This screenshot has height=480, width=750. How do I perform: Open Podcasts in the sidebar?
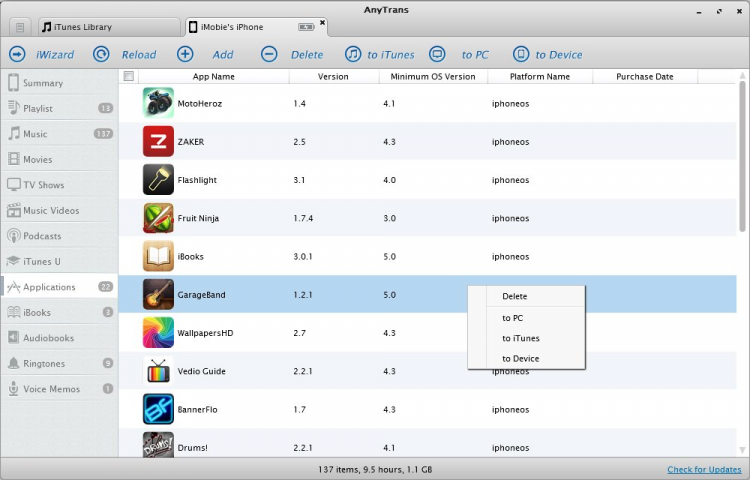point(59,236)
